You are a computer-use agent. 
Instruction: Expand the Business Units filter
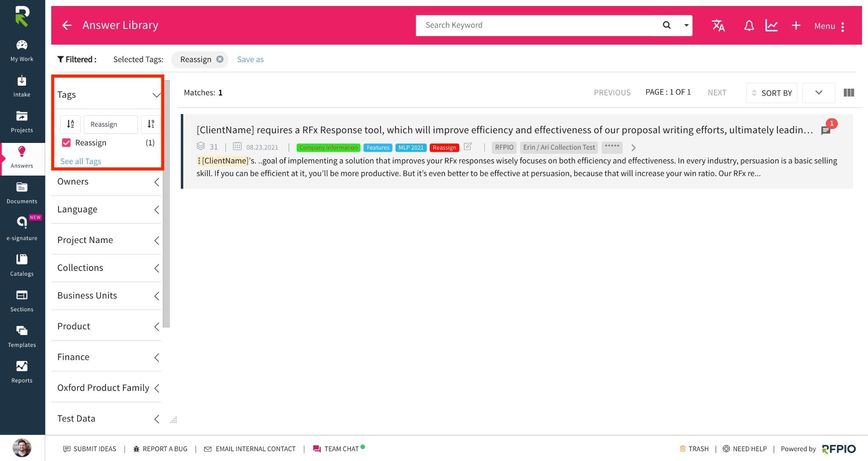[x=157, y=296]
